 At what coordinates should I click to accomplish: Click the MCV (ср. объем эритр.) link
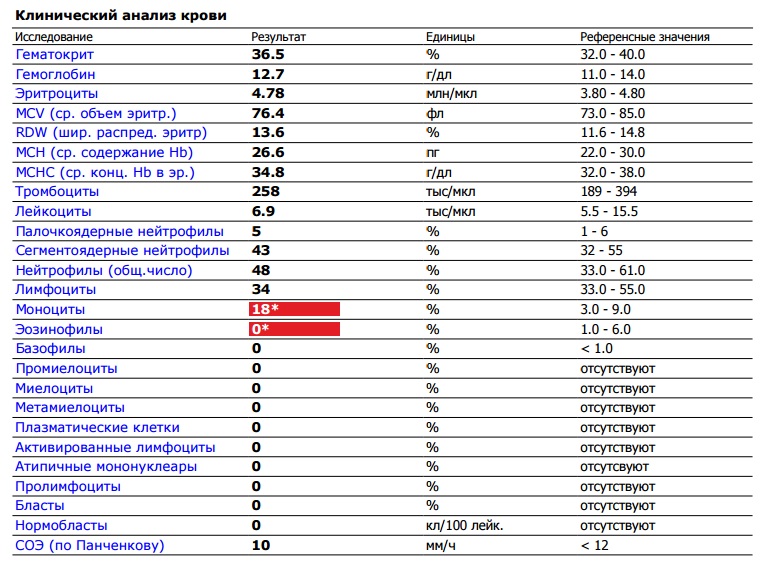click(x=95, y=113)
